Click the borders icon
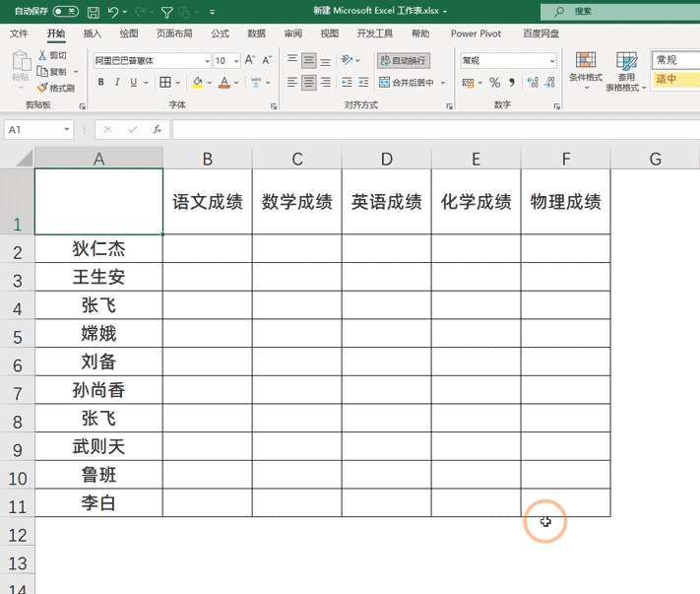The height and width of the screenshot is (594, 700). pos(165,82)
